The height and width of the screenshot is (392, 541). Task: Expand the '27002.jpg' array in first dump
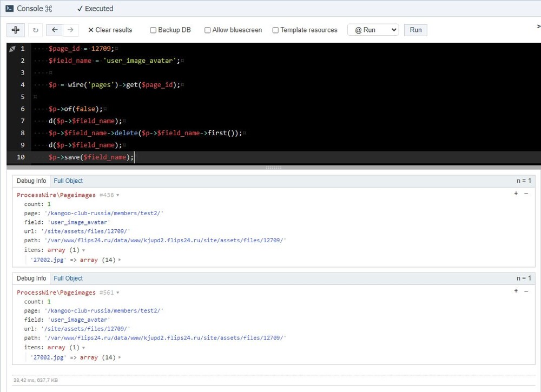[x=119, y=260]
